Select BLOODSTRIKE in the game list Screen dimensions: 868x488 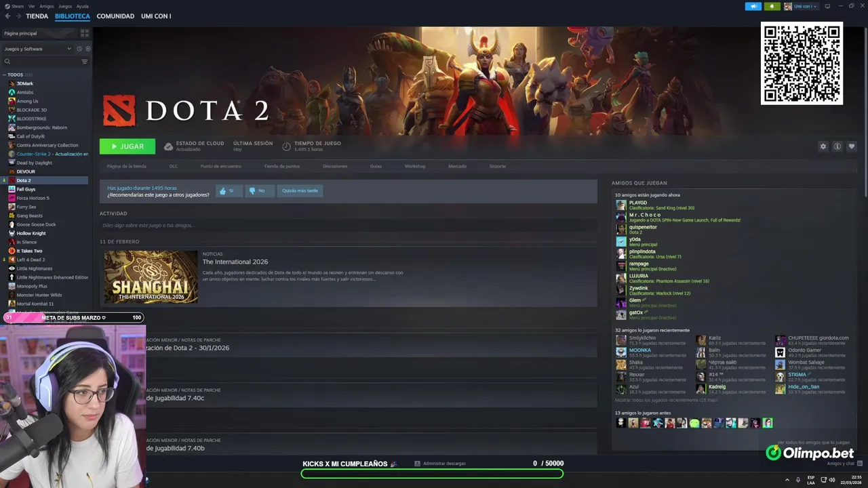click(x=31, y=119)
